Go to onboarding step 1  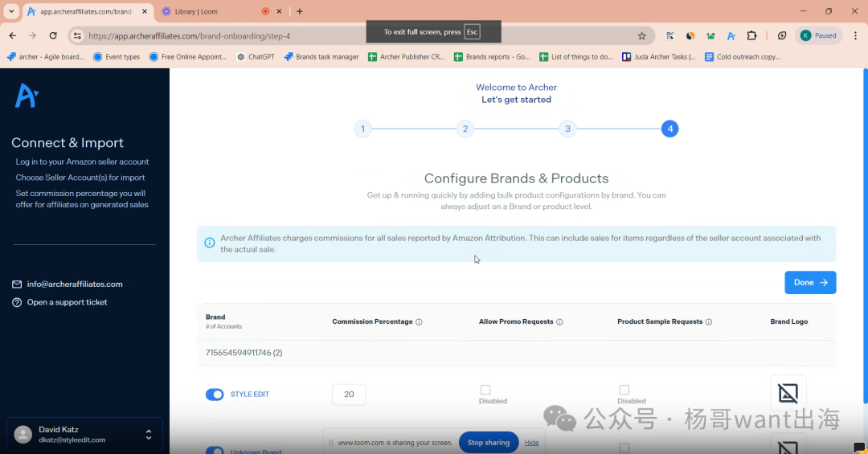362,129
